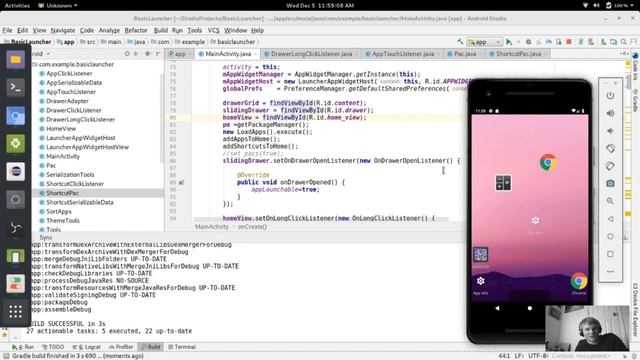Click the src breadcrumb in the navigation bar
Screen dimensions: 640x360
88,42
